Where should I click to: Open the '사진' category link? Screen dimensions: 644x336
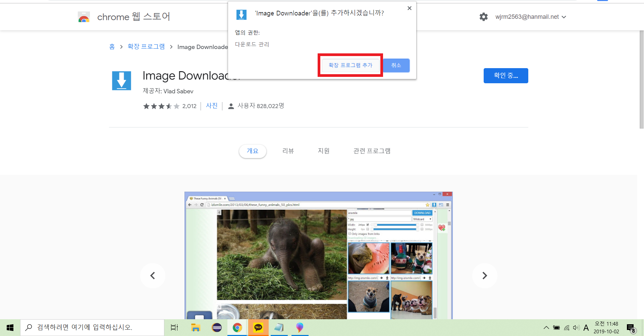click(x=212, y=106)
